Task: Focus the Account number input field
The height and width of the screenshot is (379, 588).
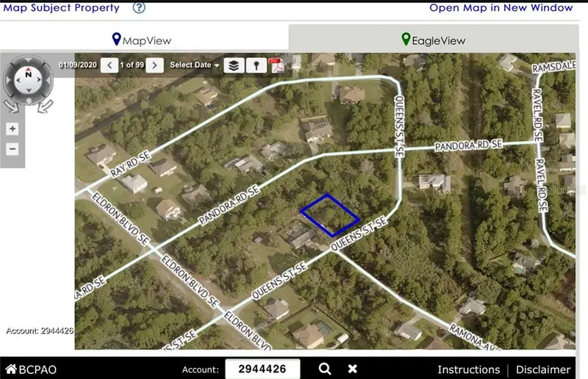Action: coord(262,369)
